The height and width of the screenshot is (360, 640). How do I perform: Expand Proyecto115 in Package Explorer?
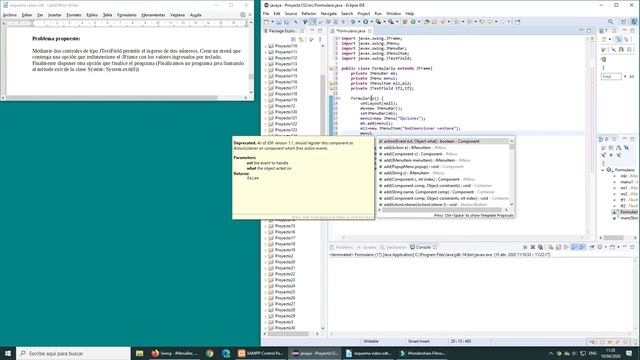click(266, 76)
